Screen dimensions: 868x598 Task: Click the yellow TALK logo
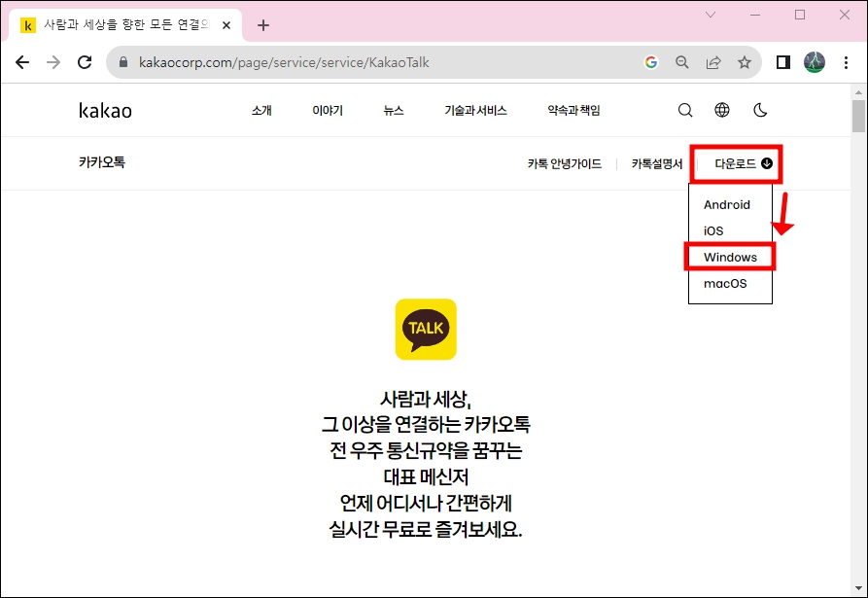pos(425,329)
